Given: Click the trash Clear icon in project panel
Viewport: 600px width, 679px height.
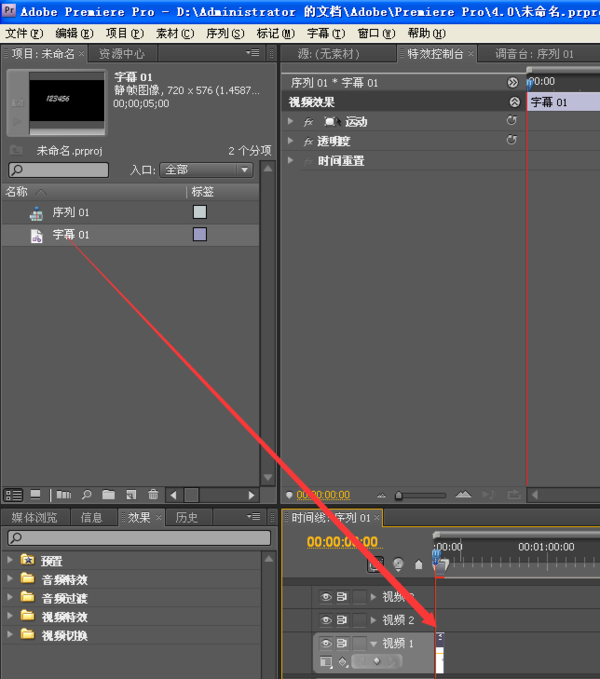Looking at the screenshot, I should click(x=153, y=494).
